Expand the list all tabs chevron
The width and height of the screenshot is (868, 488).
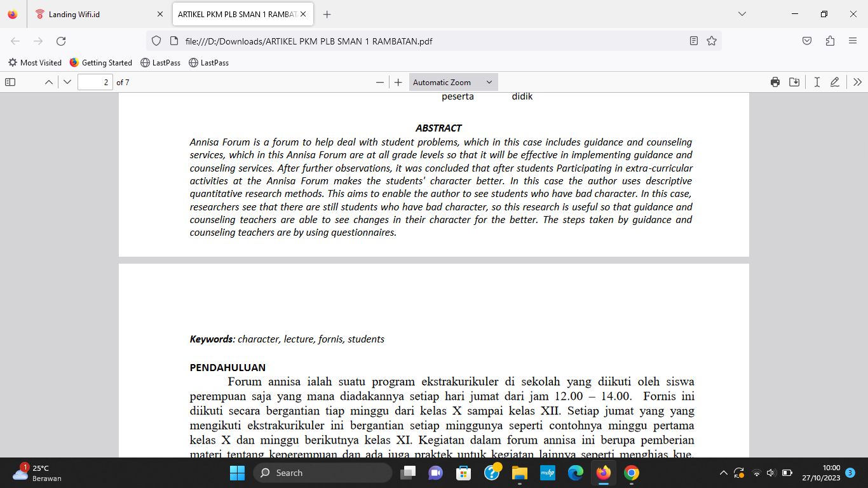point(742,14)
